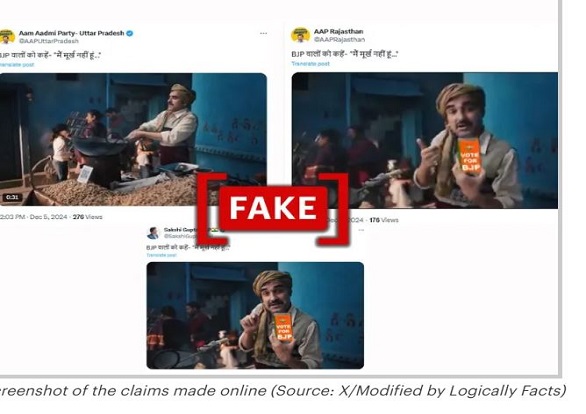This screenshot has height=414, width=586.
Task: Open the three-dot menu on first post
Action: pos(263,33)
